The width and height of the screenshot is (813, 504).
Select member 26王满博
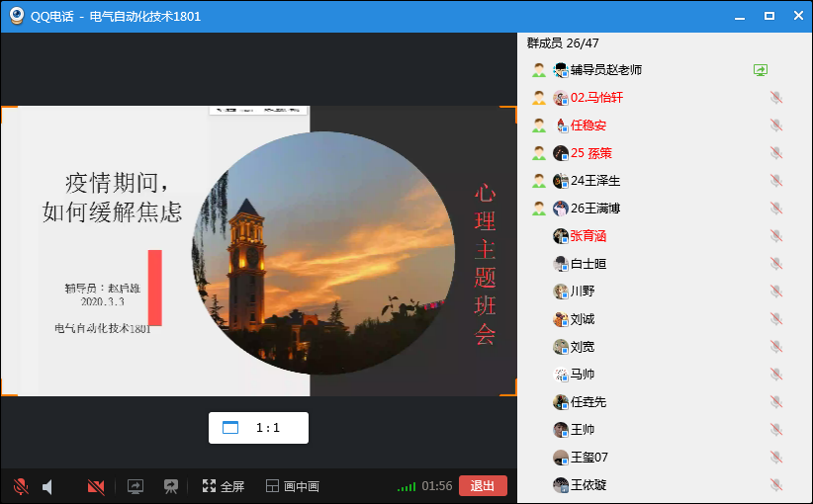[595, 209]
